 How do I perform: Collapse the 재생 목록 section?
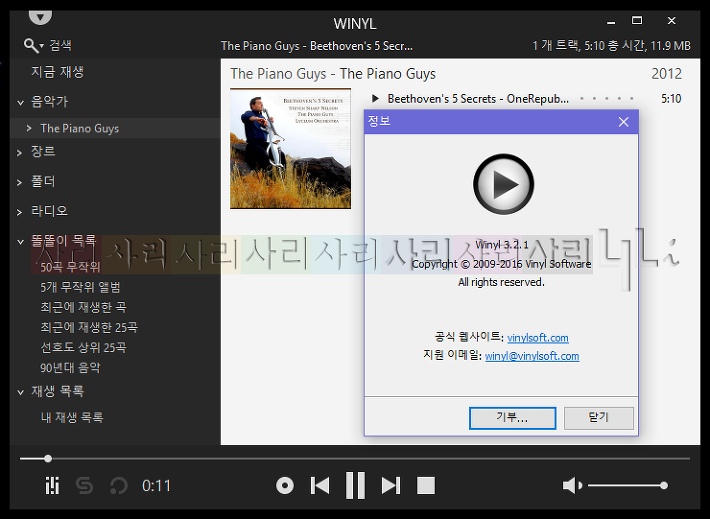click(x=20, y=392)
